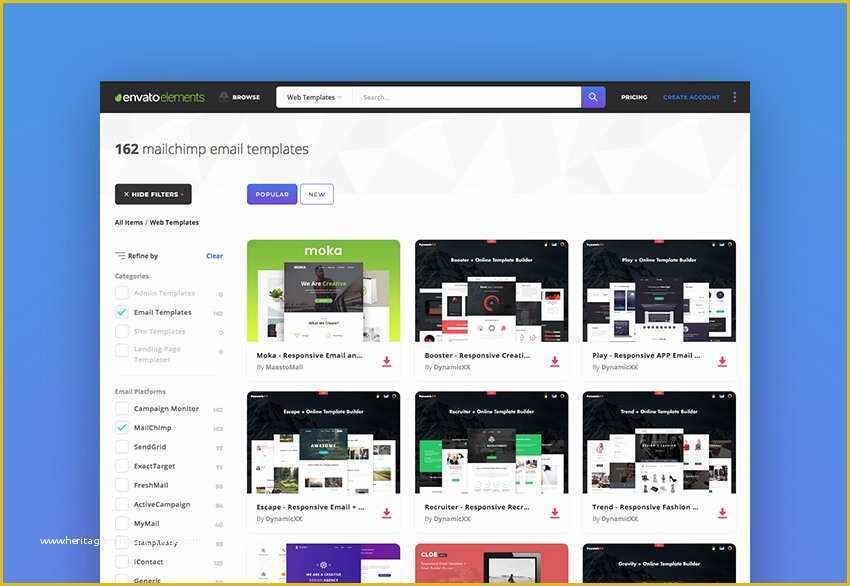Open the Booster template thumbnail
Image resolution: width=850 pixels, height=586 pixels.
coord(492,291)
